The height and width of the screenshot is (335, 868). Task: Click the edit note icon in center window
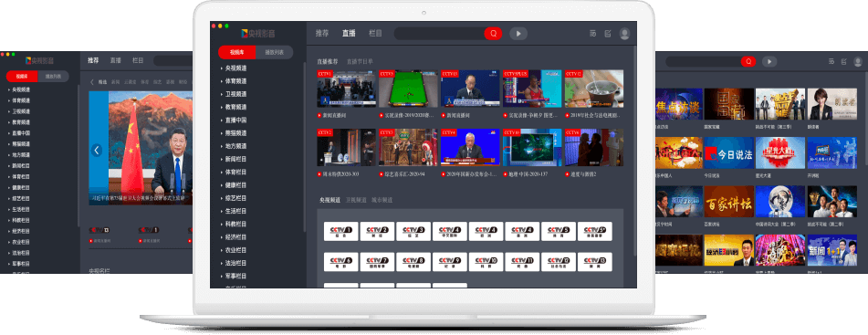point(608,34)
